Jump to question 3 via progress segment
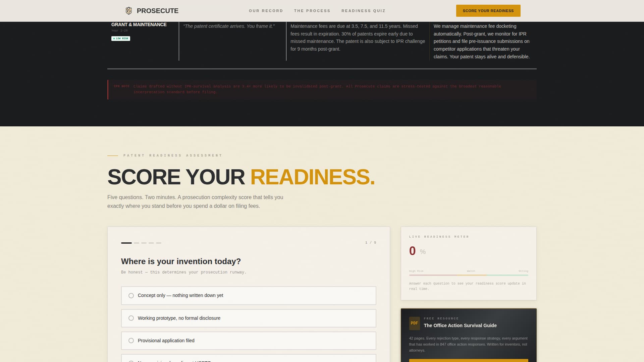This screenshot has width=644, height=362. click(144, 243)
